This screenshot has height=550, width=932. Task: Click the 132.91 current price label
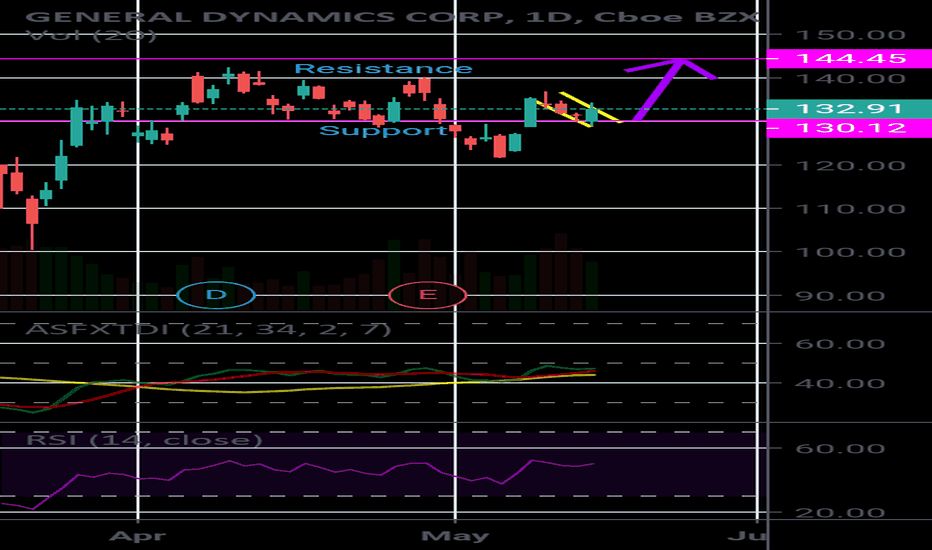click(x=850, y=109)
